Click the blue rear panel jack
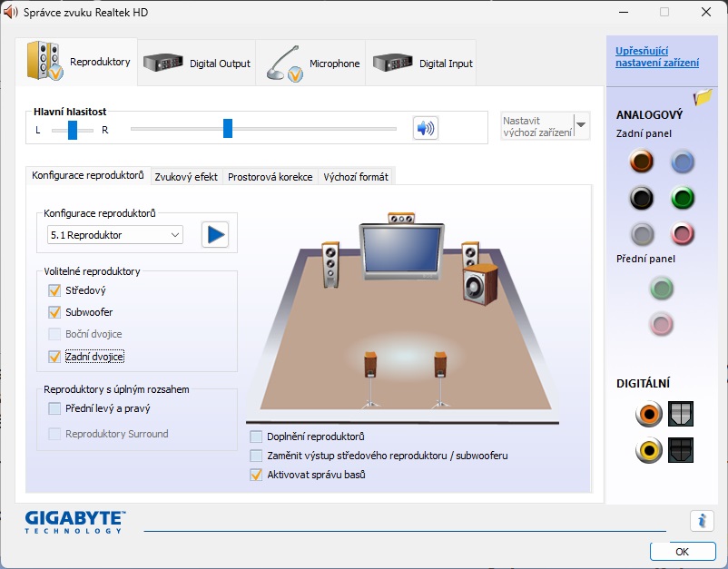Viewport: 728px width, 569px height. [x=683, y=162]
